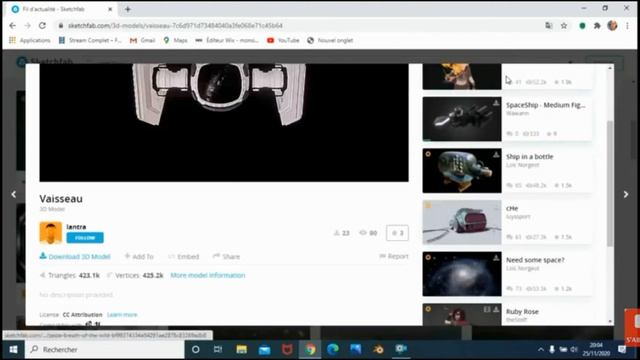Close the Sketchfab browser tab
640x360 pixels.
tap(110, 9)
